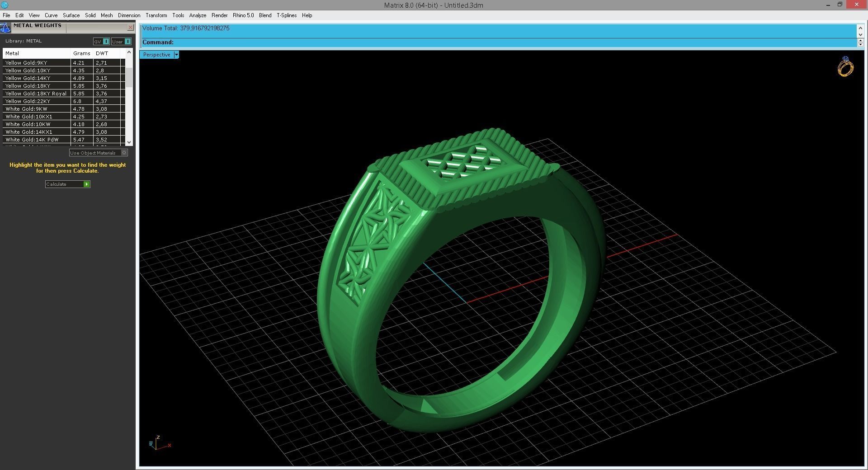
Task: Restore down the Matrix window
Action: click(840, 5)
